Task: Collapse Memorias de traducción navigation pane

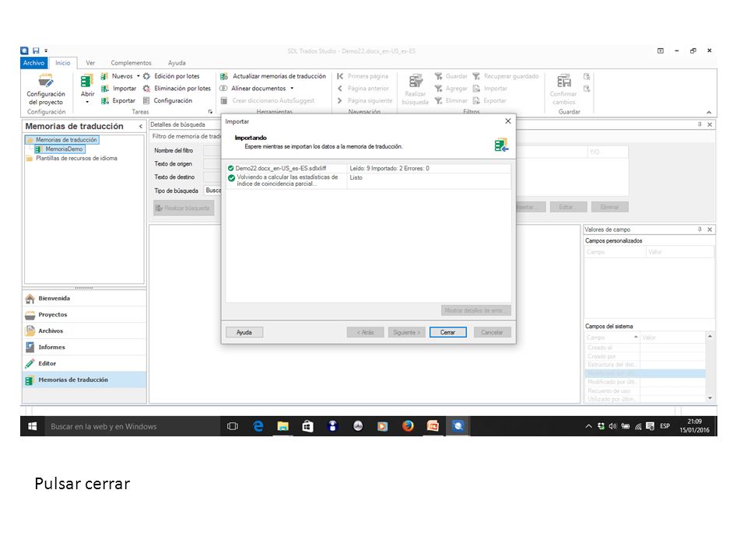Action: pyautogui.click(x=141, y=126)
